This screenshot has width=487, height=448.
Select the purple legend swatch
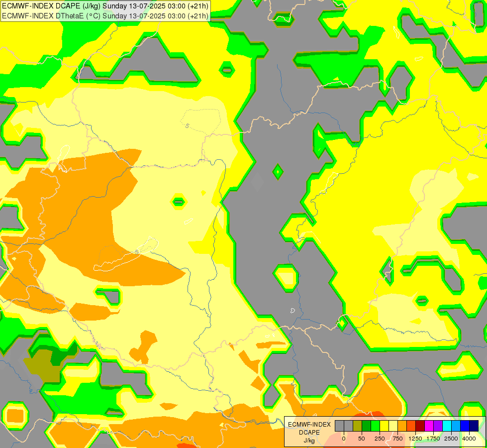pyautogui.click(x=438, y=426)
